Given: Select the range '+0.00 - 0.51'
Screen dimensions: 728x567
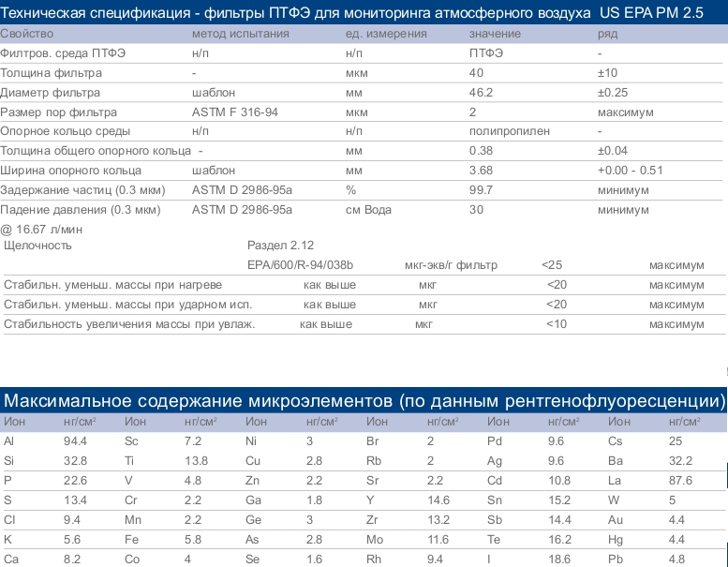Looking at the screenshot, I should [x=630, y=171].
